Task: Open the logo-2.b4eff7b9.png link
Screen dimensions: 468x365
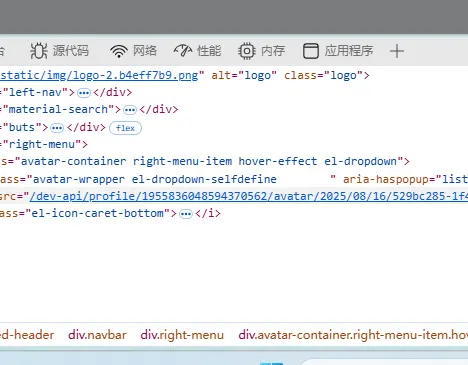Action: (x=99, y=75)
